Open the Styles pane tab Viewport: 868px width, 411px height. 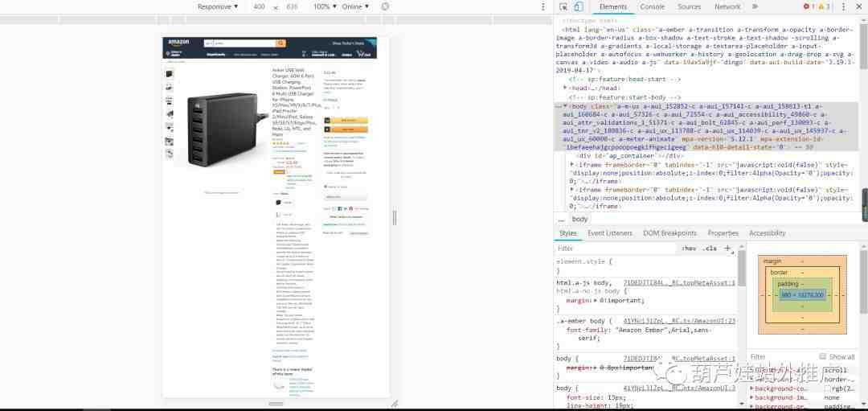pos(567,233)
